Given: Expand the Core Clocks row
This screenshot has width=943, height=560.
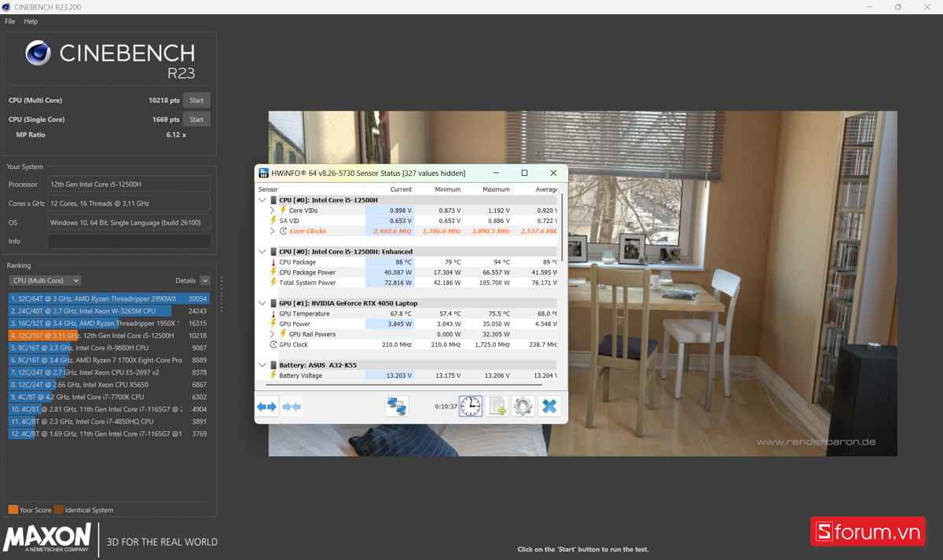Looking at the screenshot, I should coord(273,231).
